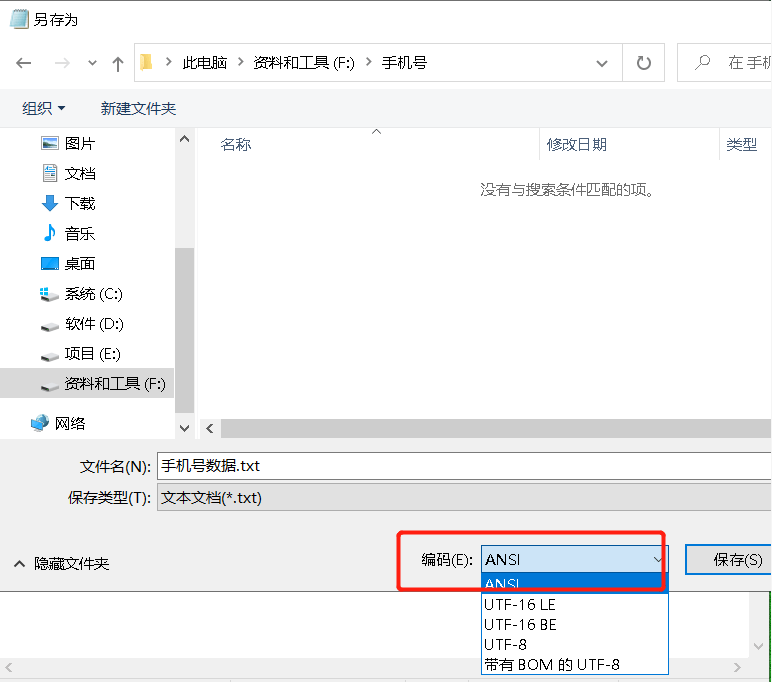
Task: Click the forward navigation arrow
Action: [62, 63]
